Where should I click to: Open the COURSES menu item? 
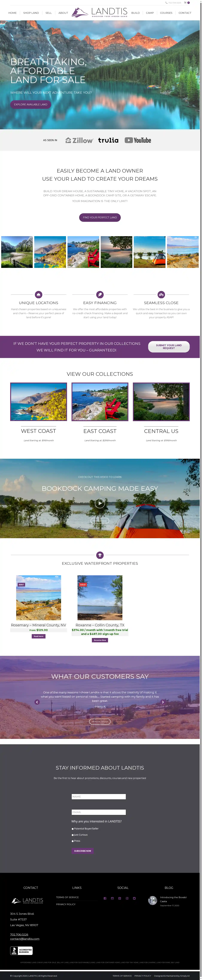[x=166, y=13]
